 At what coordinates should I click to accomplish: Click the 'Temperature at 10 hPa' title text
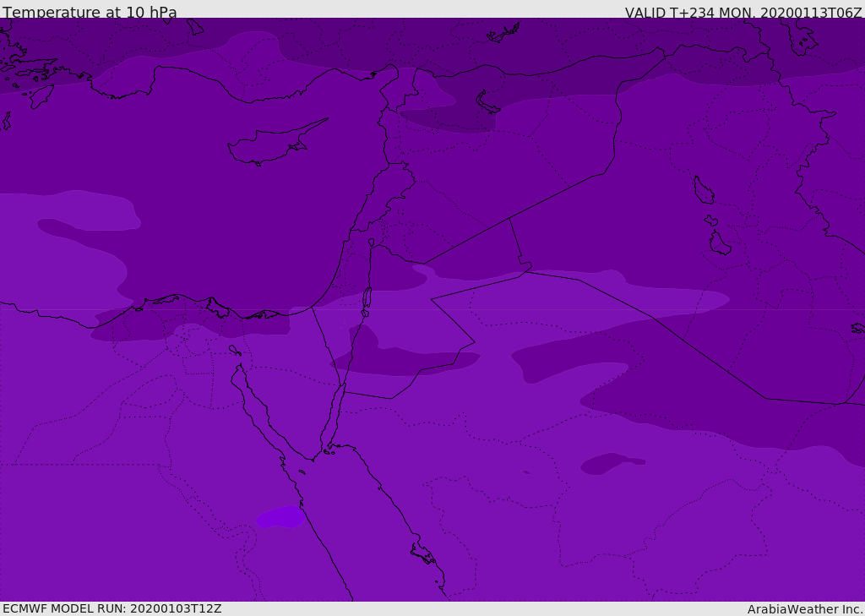(90, 11)
